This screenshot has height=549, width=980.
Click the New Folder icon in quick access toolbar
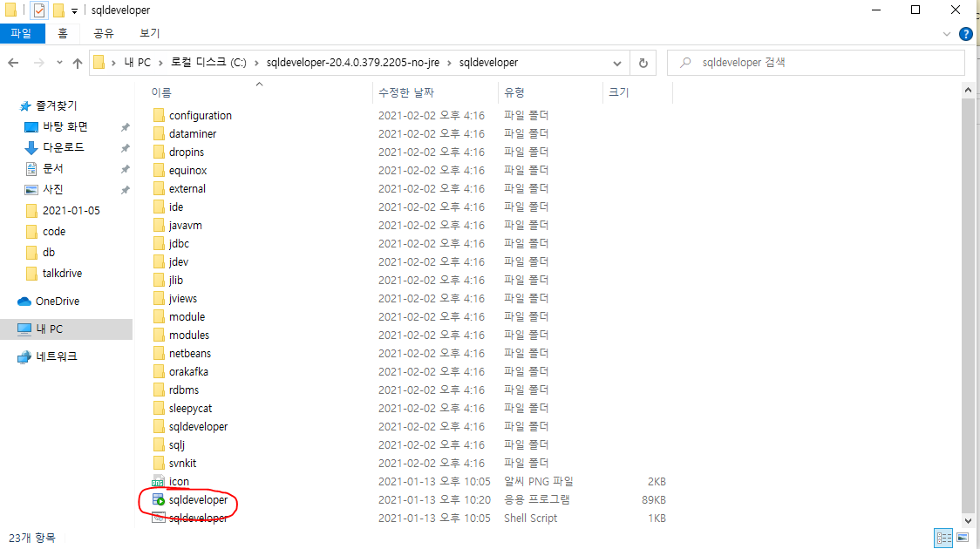pos(58,10)
